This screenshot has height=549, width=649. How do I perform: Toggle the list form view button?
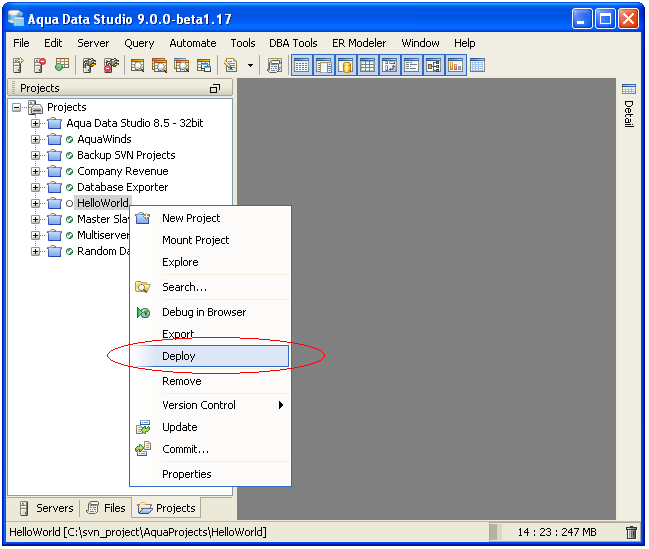click(x=411, y=65)
